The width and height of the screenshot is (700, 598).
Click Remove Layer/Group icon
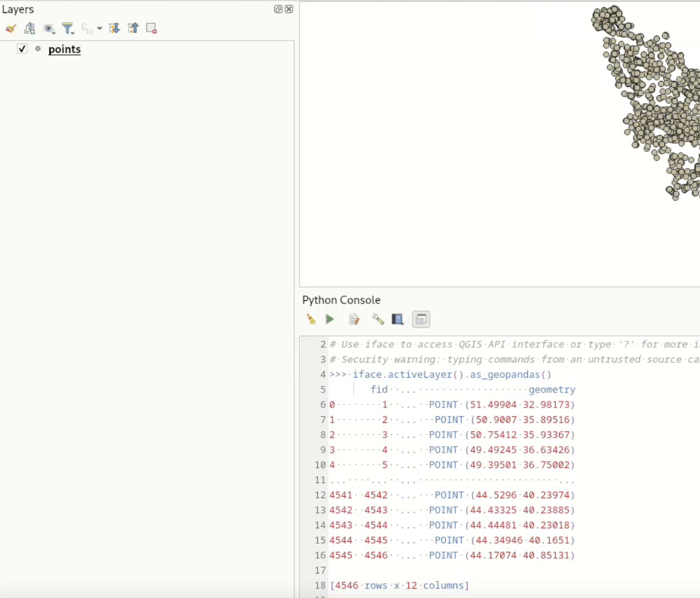click(x=151, y=28)
